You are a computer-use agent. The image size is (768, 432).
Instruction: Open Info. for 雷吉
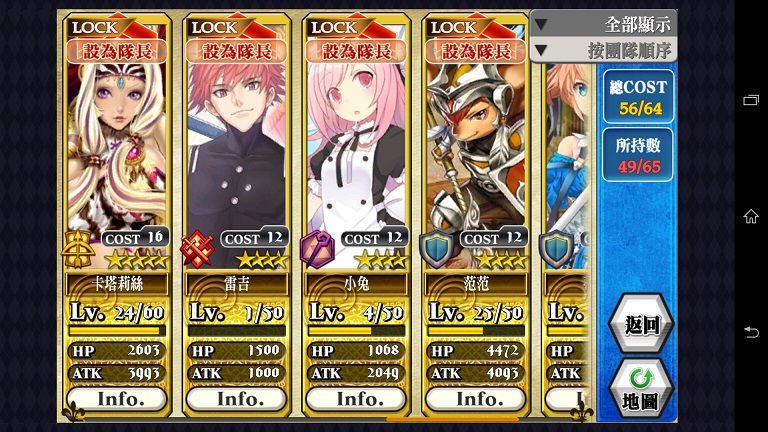[237, 400]
